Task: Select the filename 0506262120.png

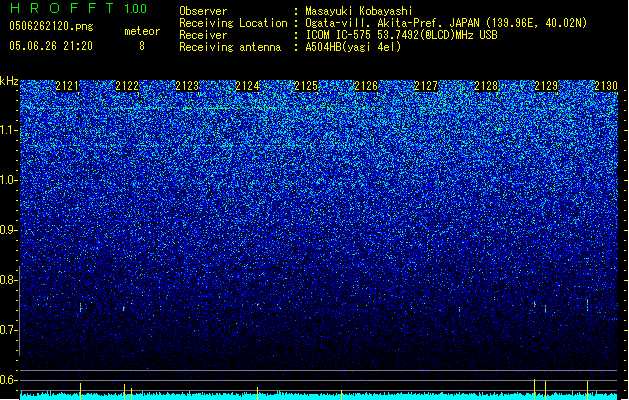Action: tap(51, 26)
